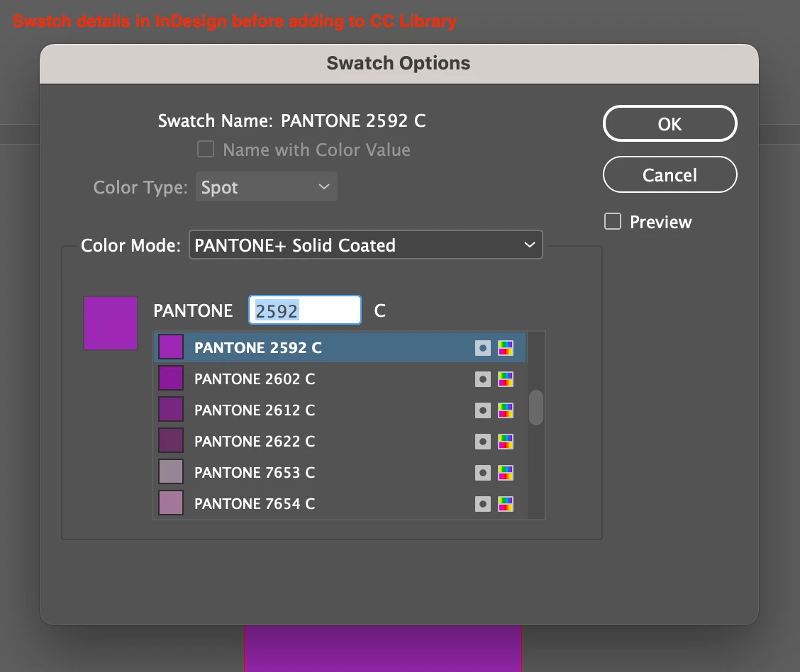Click the PANTONE number input field
The height and width of the screenshot is (672, 800).
click(304, 310)
